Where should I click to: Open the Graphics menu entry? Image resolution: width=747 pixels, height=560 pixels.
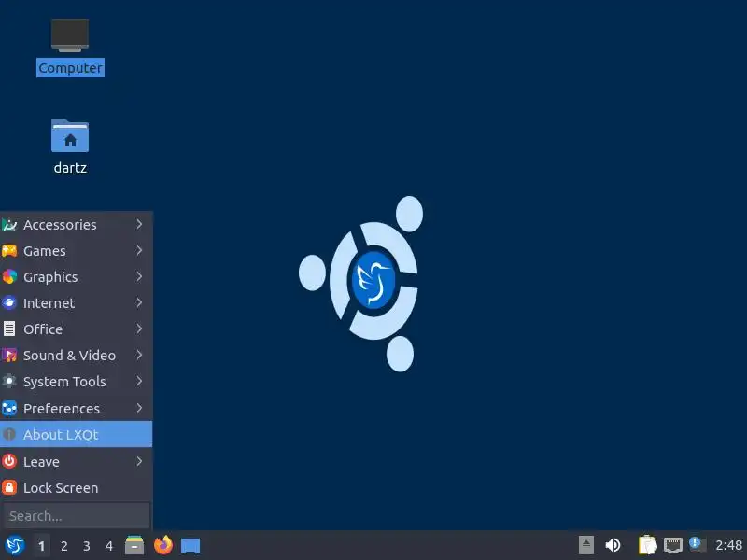click(x=77, y=277)
